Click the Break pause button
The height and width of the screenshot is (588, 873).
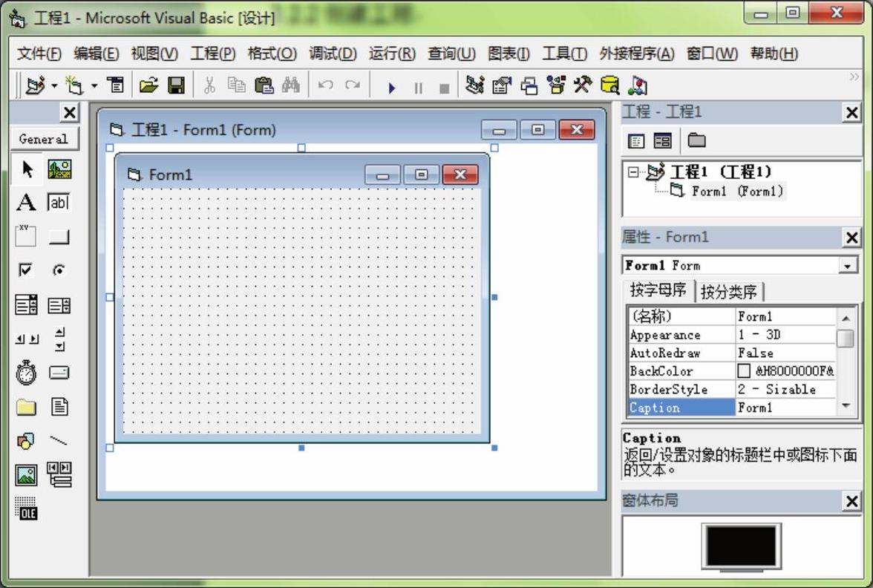pos(418,88)
